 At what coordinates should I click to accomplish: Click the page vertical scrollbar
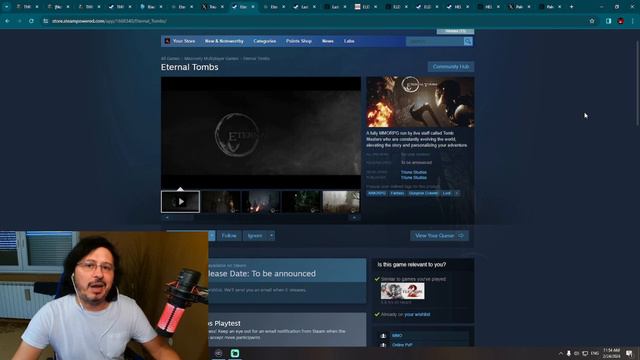[x=637, y=84]
